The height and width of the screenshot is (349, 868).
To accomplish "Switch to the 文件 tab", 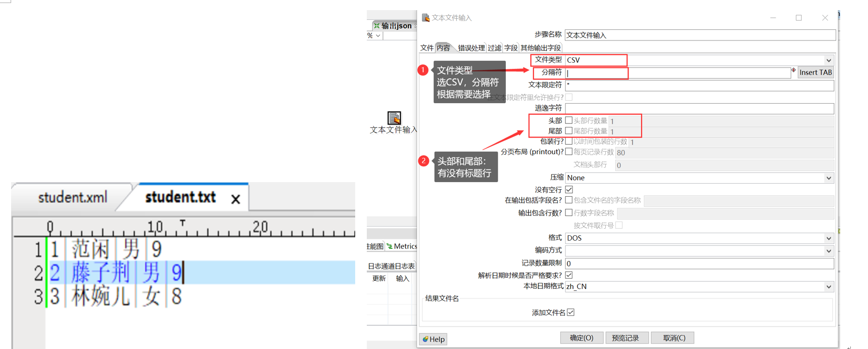I will [427, 48].
